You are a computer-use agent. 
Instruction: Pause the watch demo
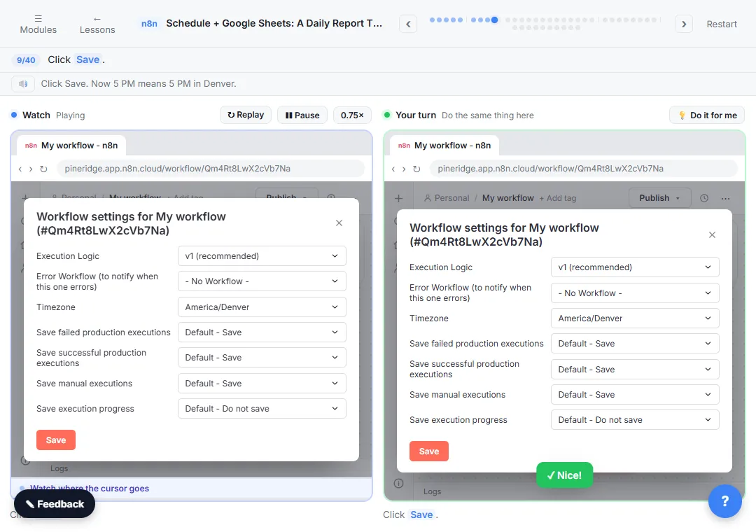tap(302, 115)
